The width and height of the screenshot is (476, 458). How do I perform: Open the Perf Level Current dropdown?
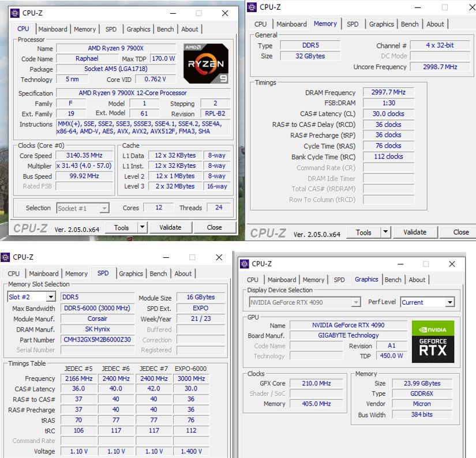tap(449, 302)
